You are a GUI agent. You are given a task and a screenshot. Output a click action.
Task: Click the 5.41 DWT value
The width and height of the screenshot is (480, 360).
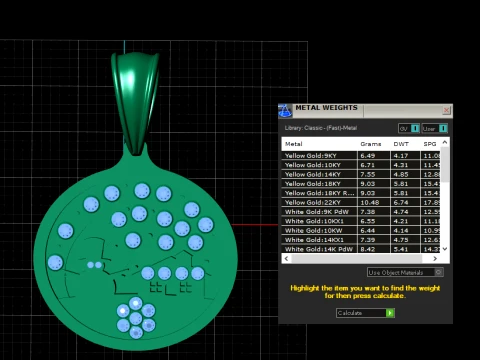(401, 249)
